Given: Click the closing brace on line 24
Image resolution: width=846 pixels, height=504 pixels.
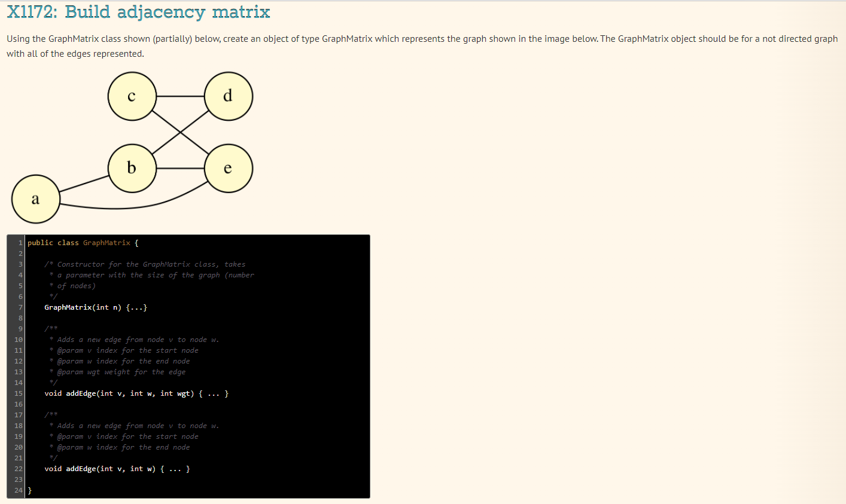Looking at the screenshot, I should 29,490.
